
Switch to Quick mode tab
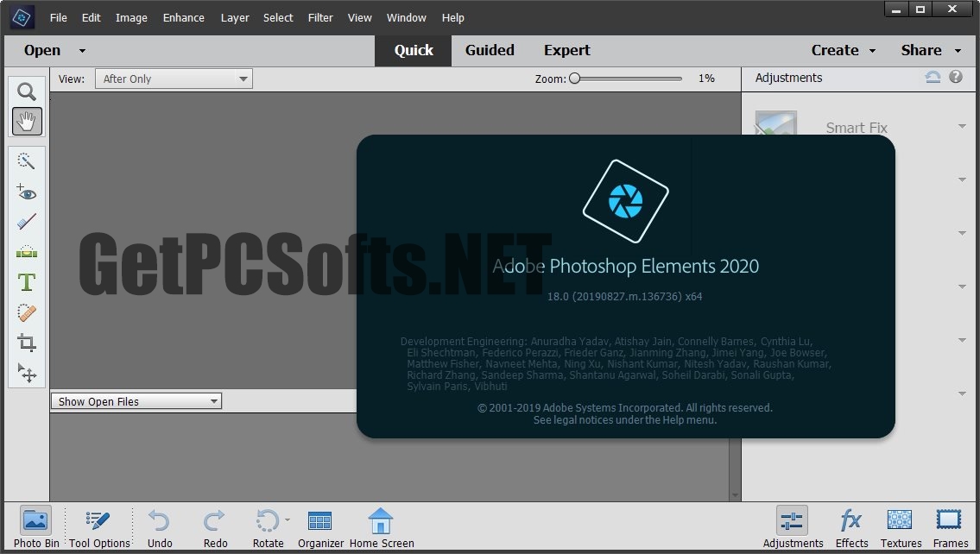[x=413, y=51]
